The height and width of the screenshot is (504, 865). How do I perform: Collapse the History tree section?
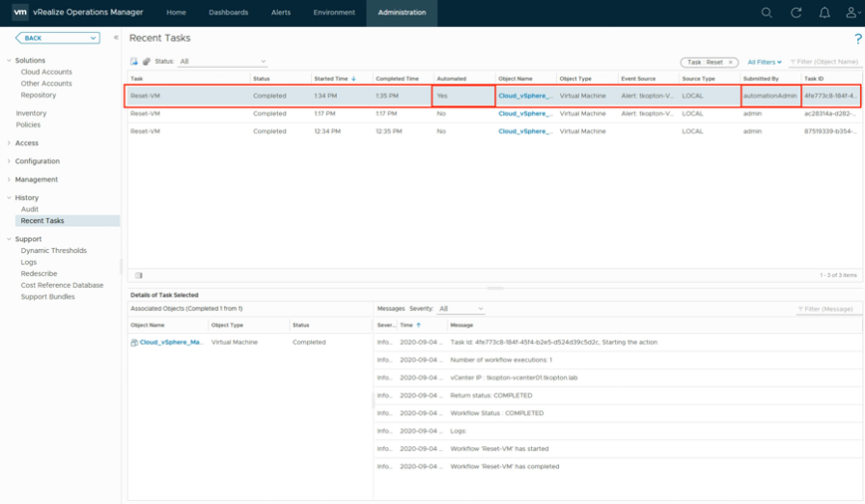tap(9, 197)
